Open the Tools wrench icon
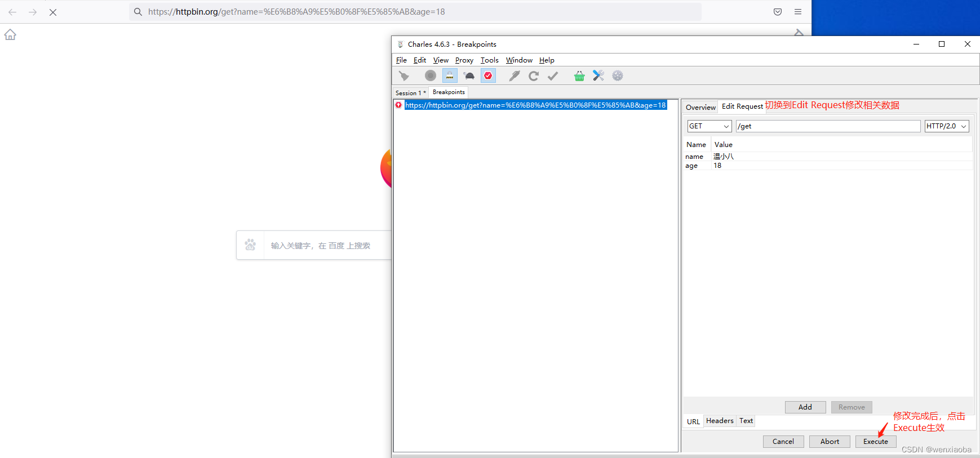The width and height of the screenshot is (980, 458). [x=598, y=75]
